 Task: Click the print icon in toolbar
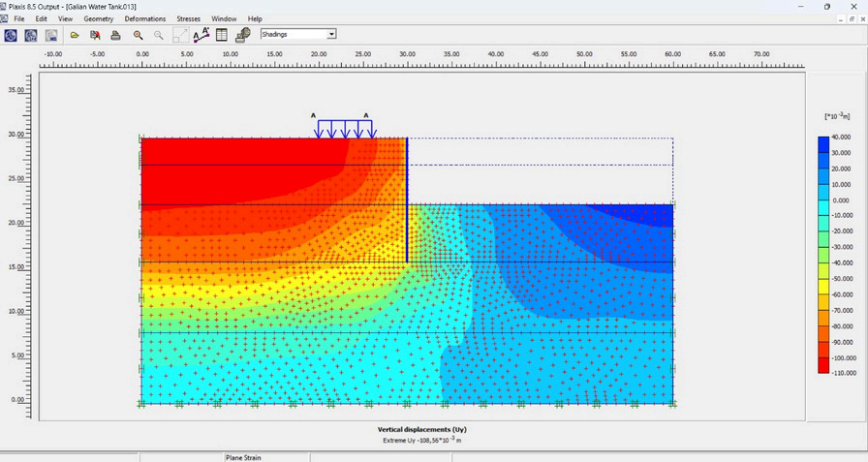[115, 36]
